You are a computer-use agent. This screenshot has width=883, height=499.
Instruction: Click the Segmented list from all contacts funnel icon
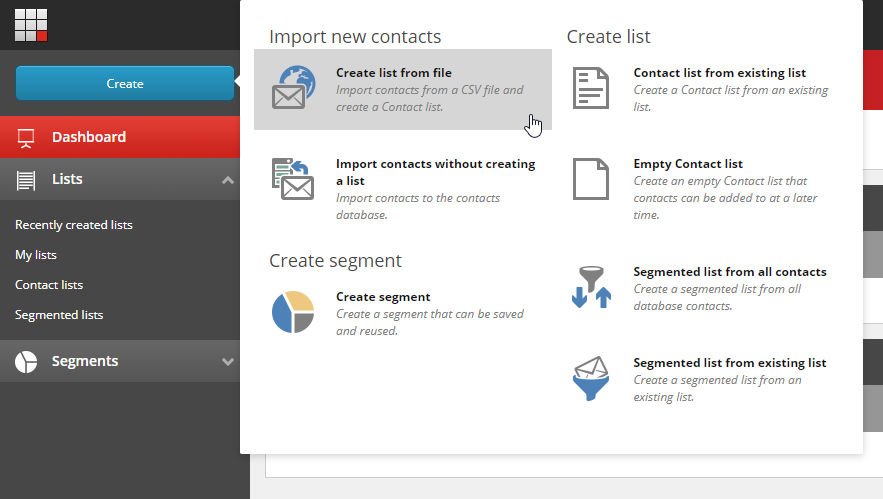590,287
